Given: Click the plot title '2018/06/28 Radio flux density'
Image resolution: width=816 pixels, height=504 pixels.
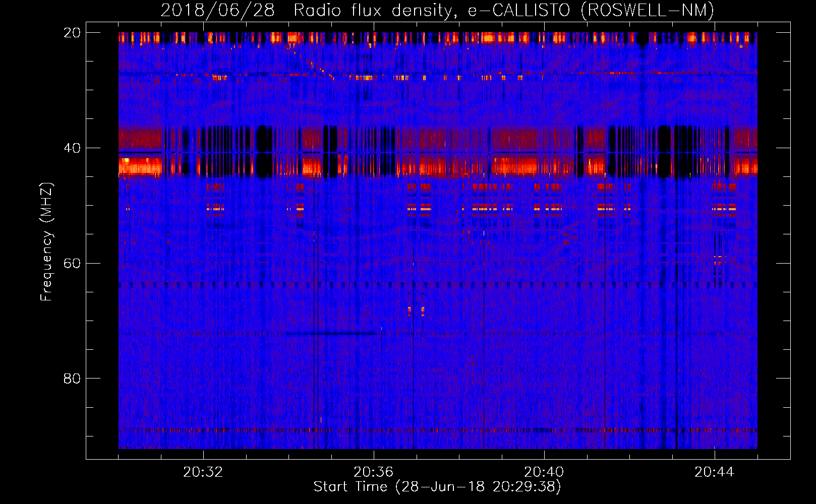Looking at the screenshot, I should coord(437,10).
